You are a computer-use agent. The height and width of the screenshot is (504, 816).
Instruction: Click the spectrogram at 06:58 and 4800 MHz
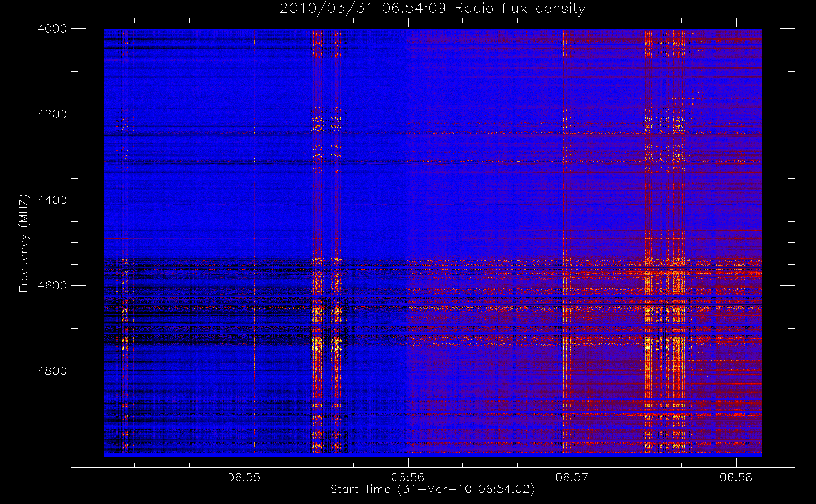pos(736,371)
